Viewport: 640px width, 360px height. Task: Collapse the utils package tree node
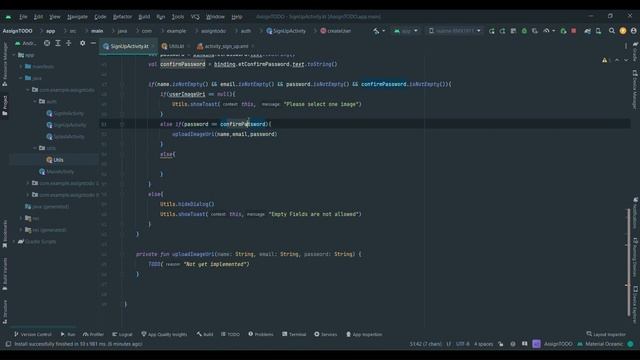pyautogui.click(x=35, y=148)
